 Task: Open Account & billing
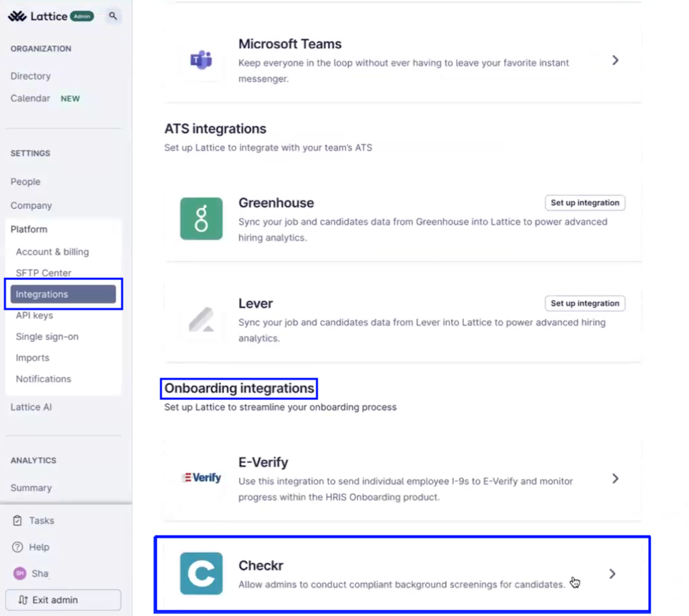pos(52,252)
